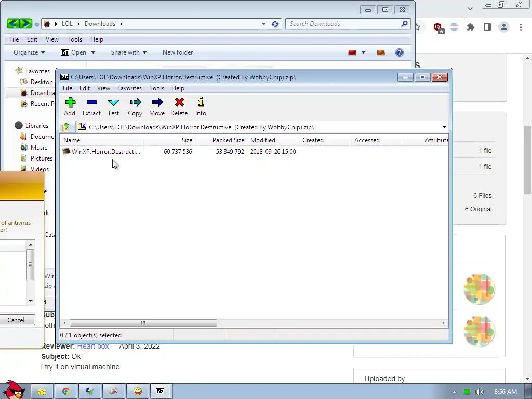Open the 7-Zip Edit menu
The height and width of the screenshot is (399, 532).
coord(85,88)
